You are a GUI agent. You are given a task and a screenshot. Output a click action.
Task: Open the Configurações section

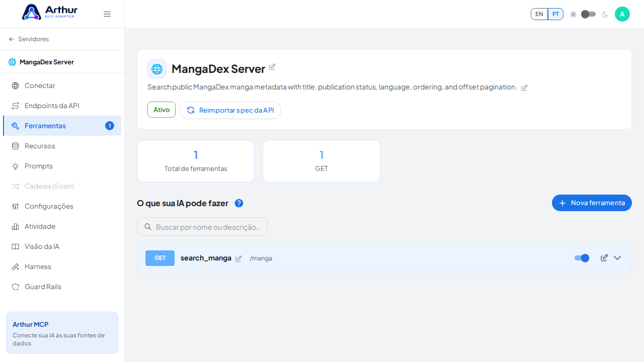pos(62,206)
